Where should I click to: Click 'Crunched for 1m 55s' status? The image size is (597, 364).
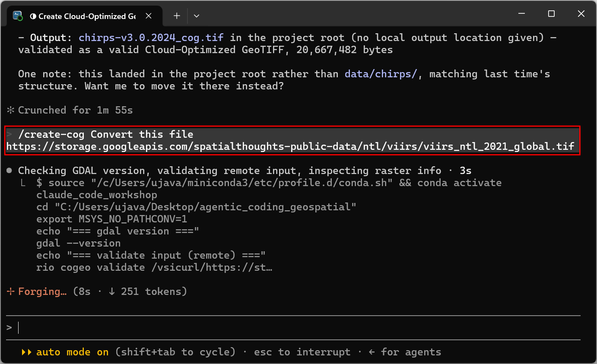pos(76,110)
